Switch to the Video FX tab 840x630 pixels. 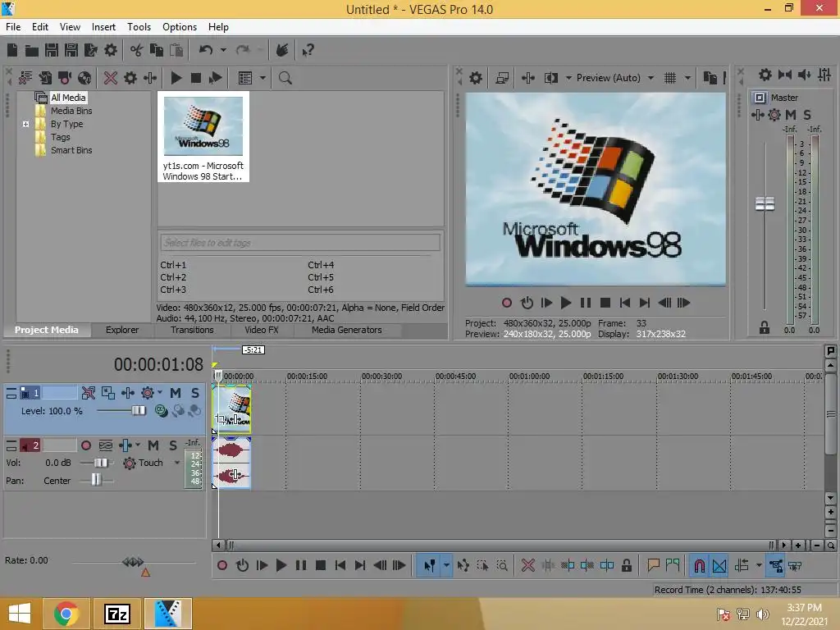[x=262, y=330]
